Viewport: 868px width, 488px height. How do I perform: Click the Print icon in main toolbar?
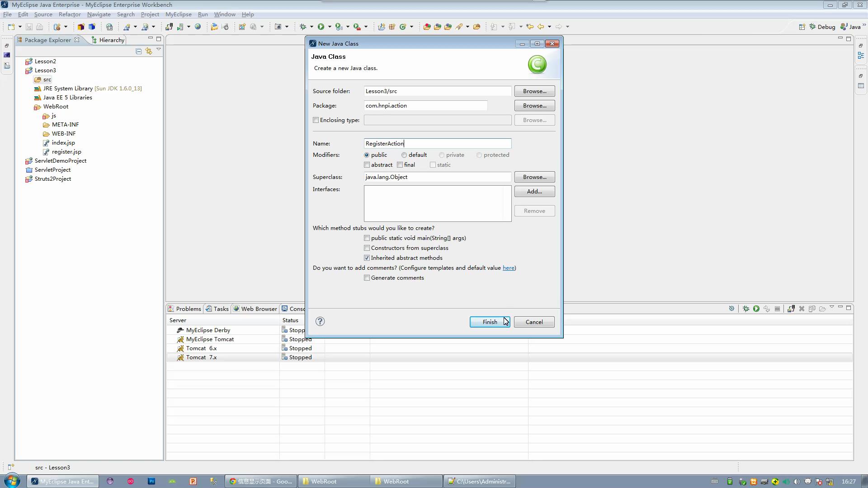(40, 27)
